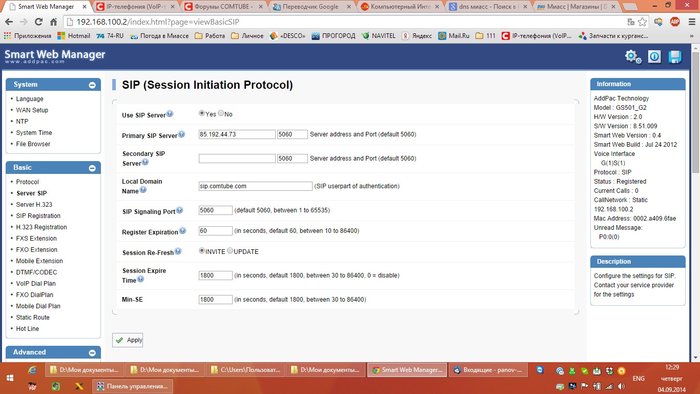
Task: Collapse the System menu section
Action: pos(92,85)
